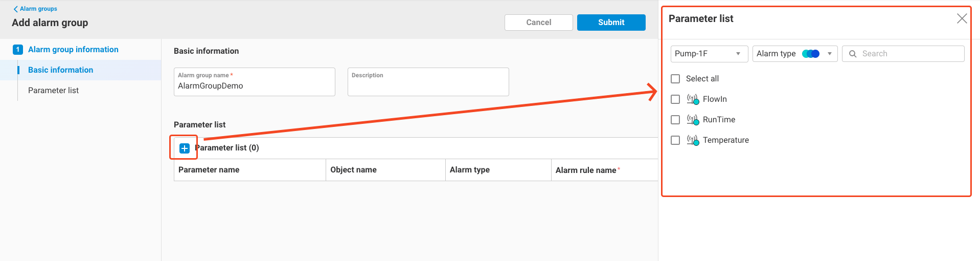Screen dimensions: 980x261
Task: Click the search magnifier icon
Action: click(853, 54)
